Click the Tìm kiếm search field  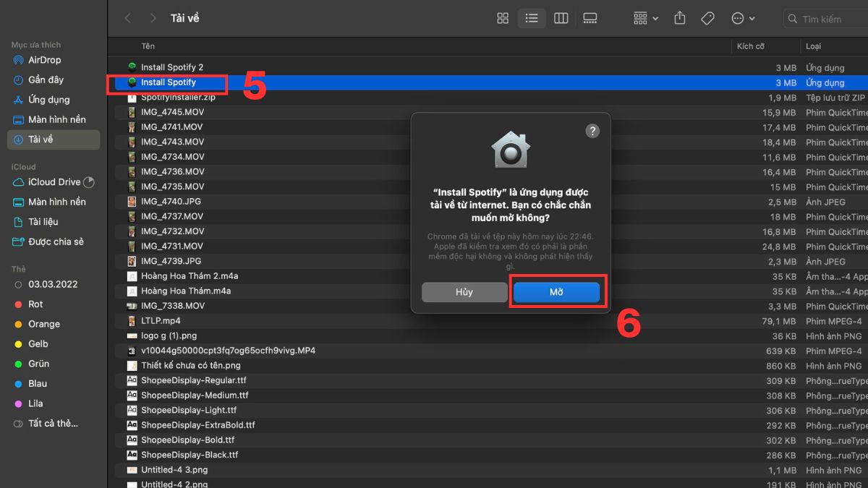(826, 19)
